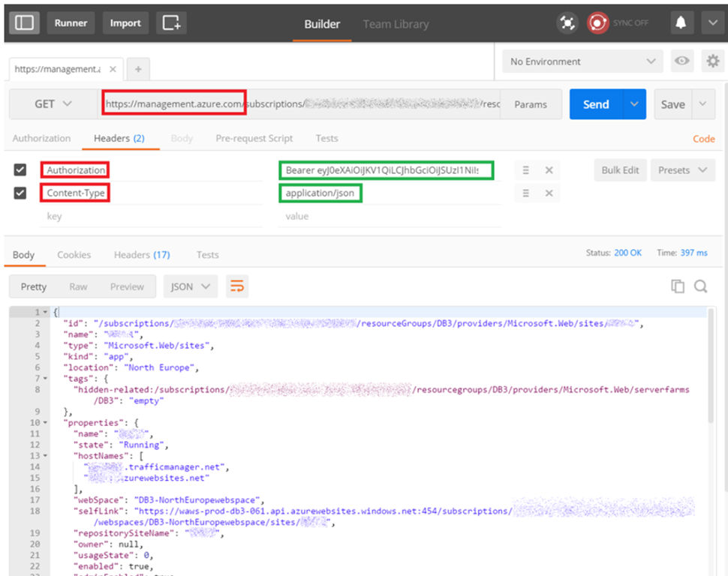Toggle line wrap icon
This screenshot has height=576, width=728.
[x=236, y=286]
